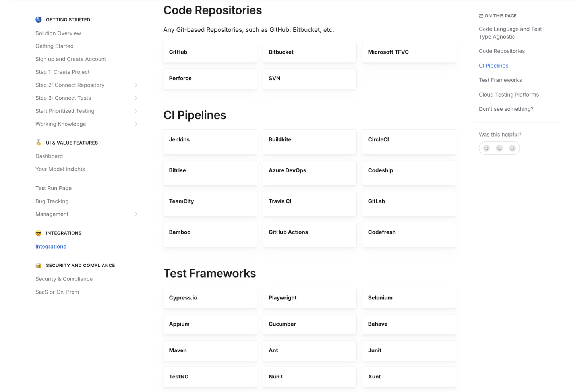The width and height of the screenshot is (588, 392).
Task: Expand Start Prioritized Testing chevron
Action: tap(136, 111)
